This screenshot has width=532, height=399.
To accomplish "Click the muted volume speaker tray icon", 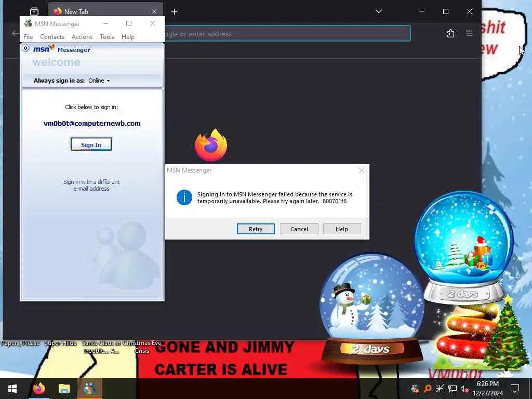I will [465, 389].
